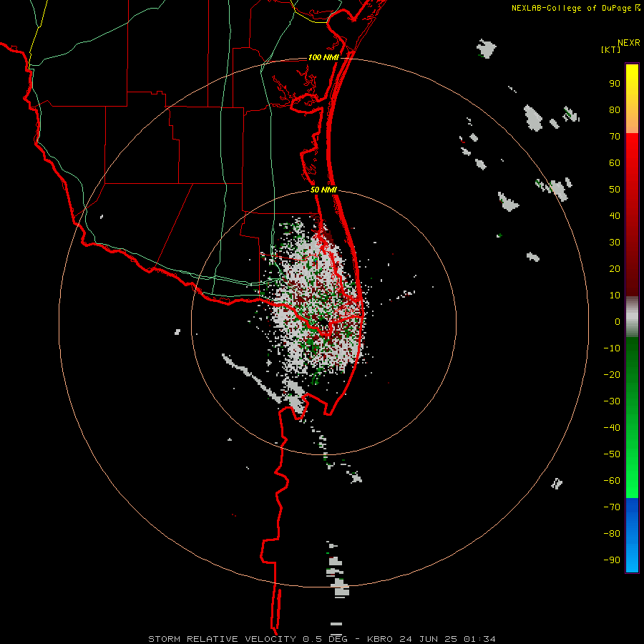Click the 50 NMI range ring label

323,190
